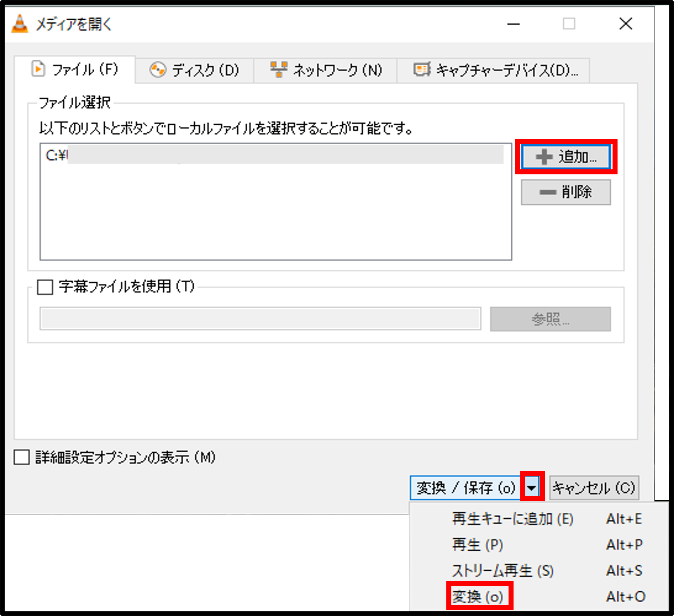The width and height of the screenshot is (674, 616).
Task: Click the capture device icon on tab
Action: tap(422, 69)
